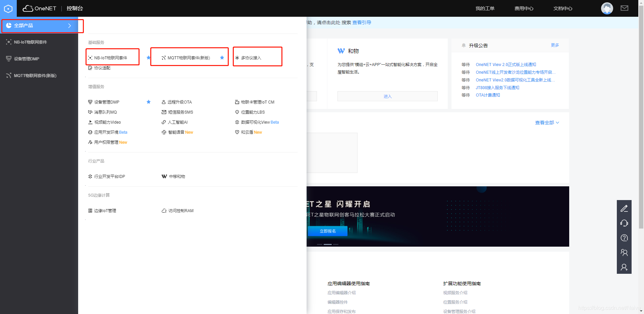Click the user avatar in the top right
Screen dimensions: 644x314
(607, 8)
